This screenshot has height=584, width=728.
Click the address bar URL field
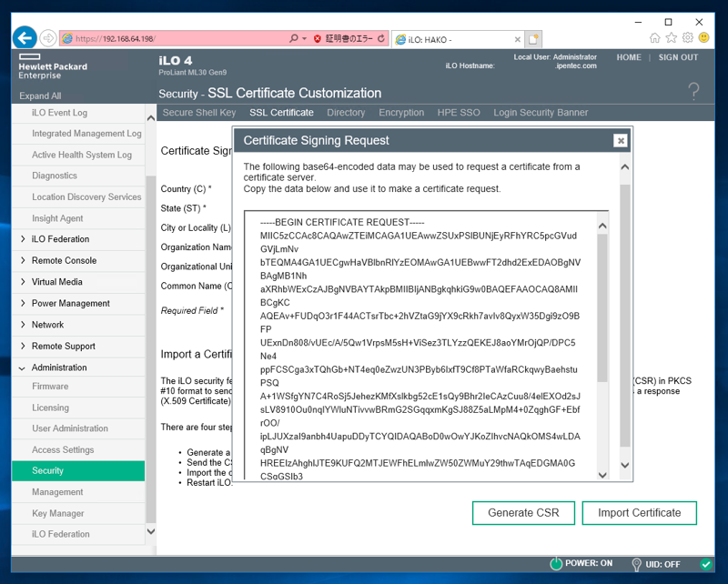174,38
